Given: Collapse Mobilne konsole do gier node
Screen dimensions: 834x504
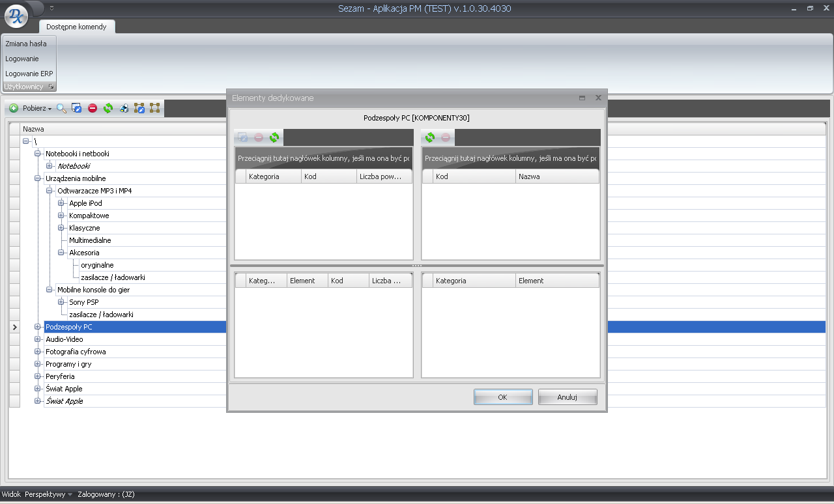Looking at the screenshot, I should 50,290.
